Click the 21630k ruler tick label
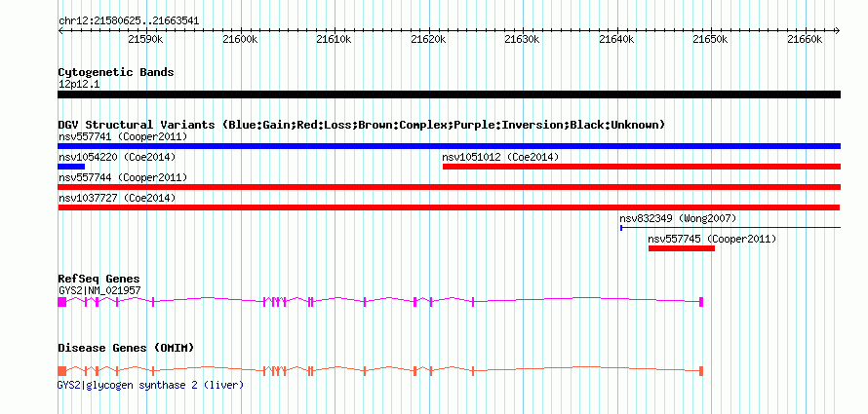868x414 pixels. coord(523,40)
